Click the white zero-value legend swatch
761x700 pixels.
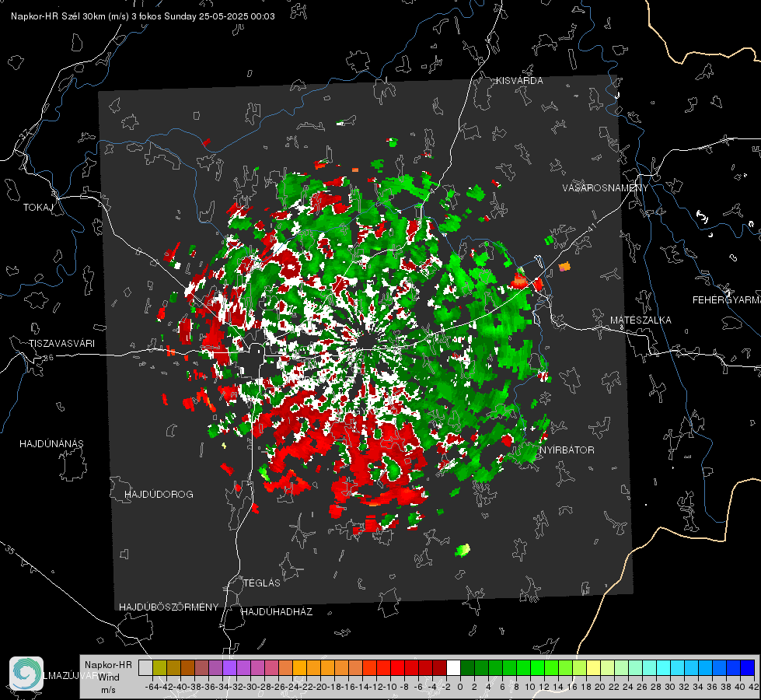click(x=453, y=667)
